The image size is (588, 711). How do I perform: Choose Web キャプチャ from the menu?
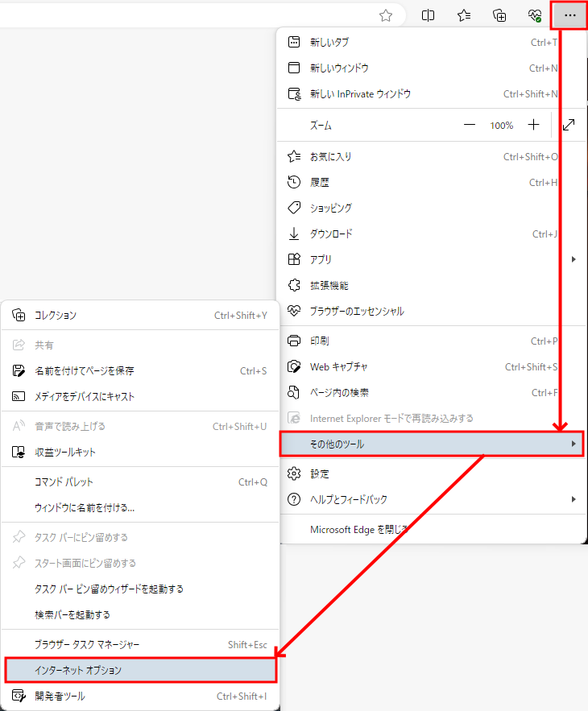pyautogui.click(x=431, y=366)
